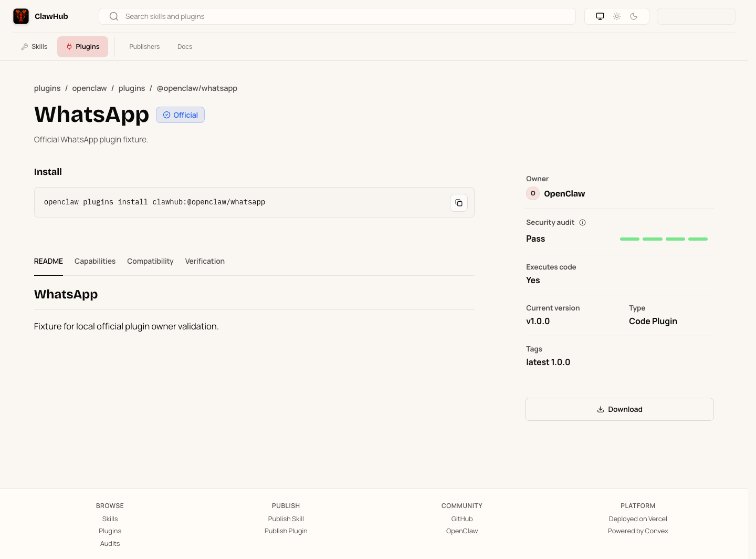Click the Publish Skill footer link

(286, 519)
